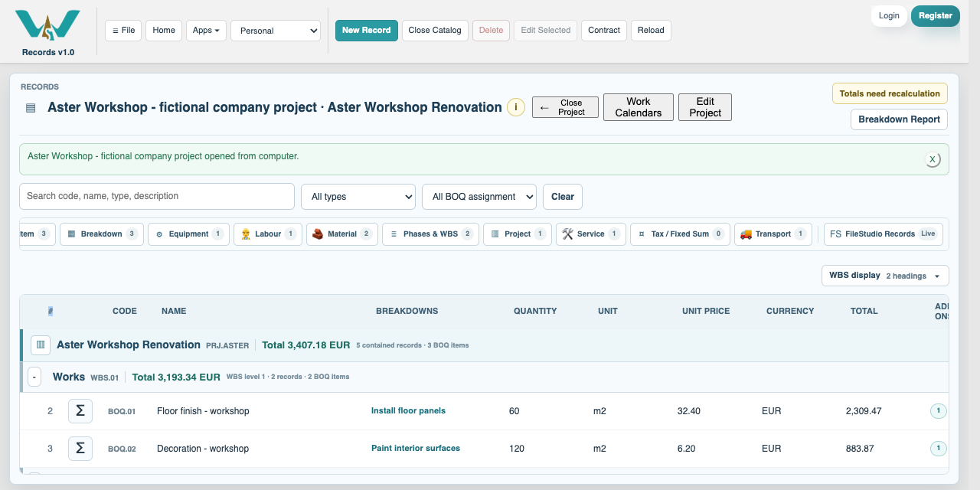This screenshot has height=490, width=980.
Task: Open Paint interior surfaces breakdown link
Action: point(416,449)
